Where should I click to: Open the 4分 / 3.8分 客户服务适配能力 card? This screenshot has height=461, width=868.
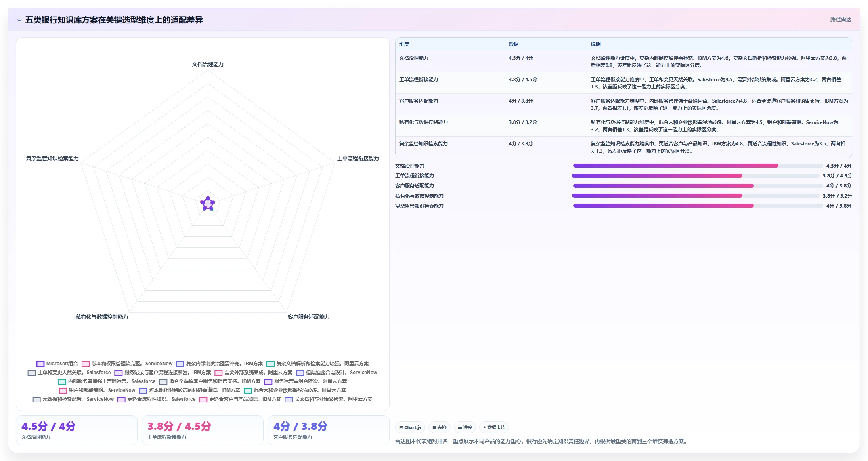[328, 430]
